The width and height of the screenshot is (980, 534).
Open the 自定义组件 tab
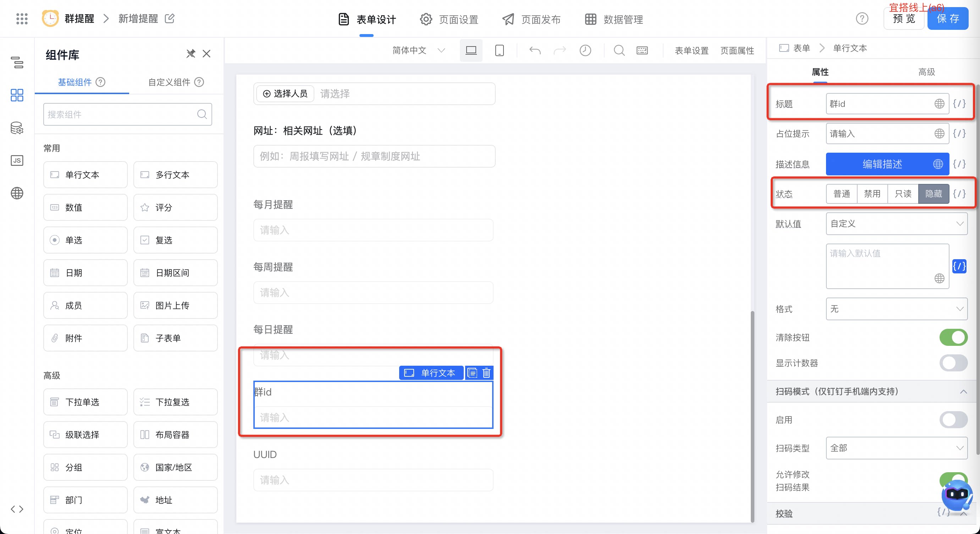(176, 82)
